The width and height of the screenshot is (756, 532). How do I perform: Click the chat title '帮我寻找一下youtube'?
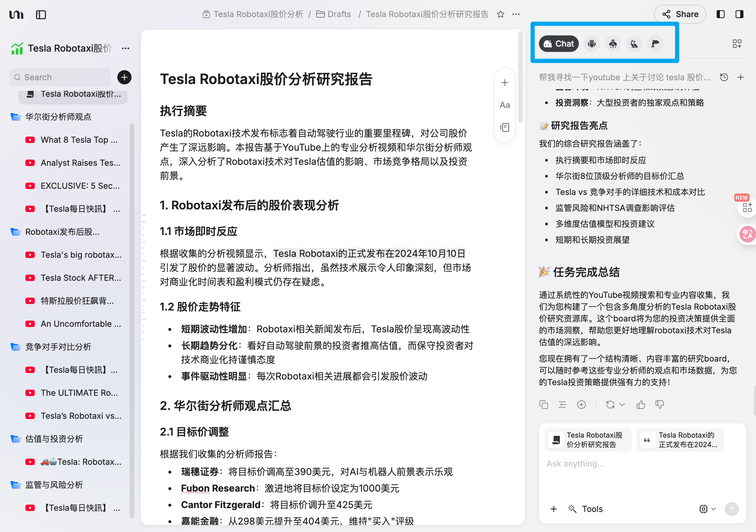tap(624, 78)
